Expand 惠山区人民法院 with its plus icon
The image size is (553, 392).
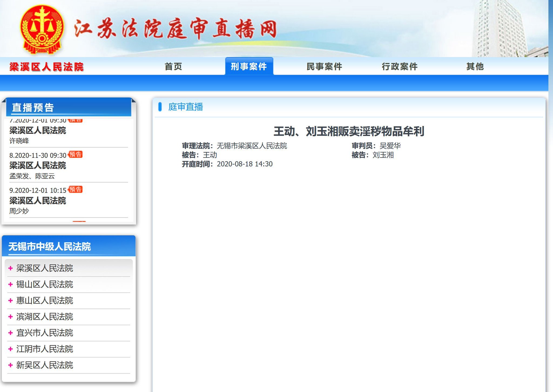coord(11,301)
